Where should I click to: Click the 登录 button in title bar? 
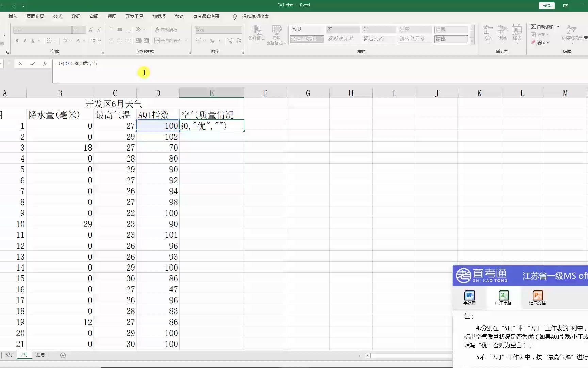(546, 5)
